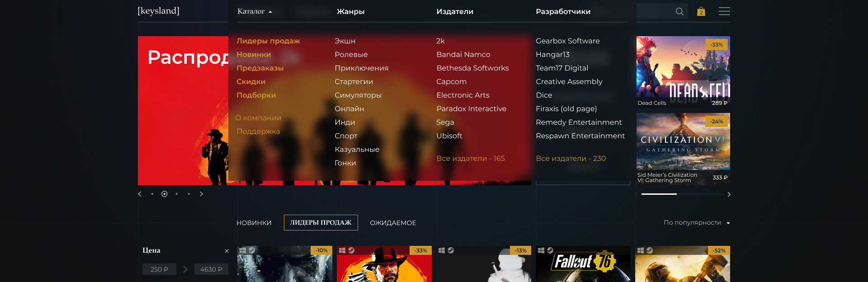Viewport: 868px width, 282px height.
Task: Choose the Симуляторы genre
Action: pos(358,95)
